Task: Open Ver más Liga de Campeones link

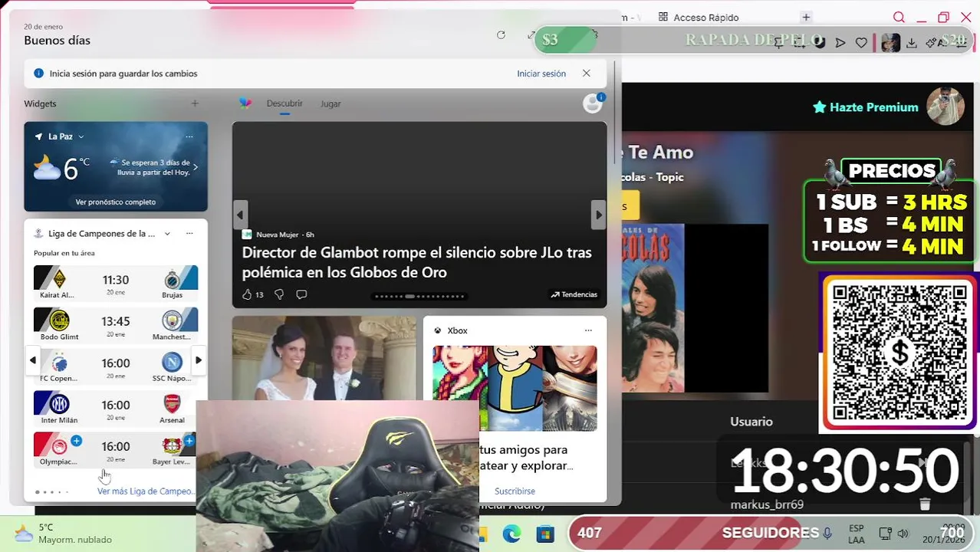Action: [146, 491]
